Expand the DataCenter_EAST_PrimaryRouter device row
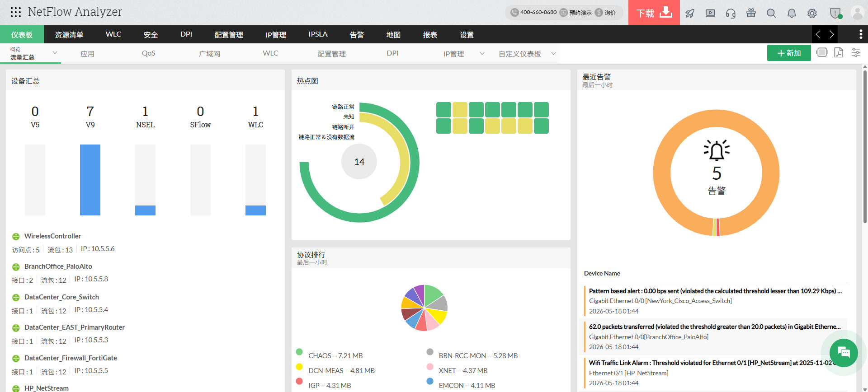Screen dimensions: 868x392 coord(16,328)
